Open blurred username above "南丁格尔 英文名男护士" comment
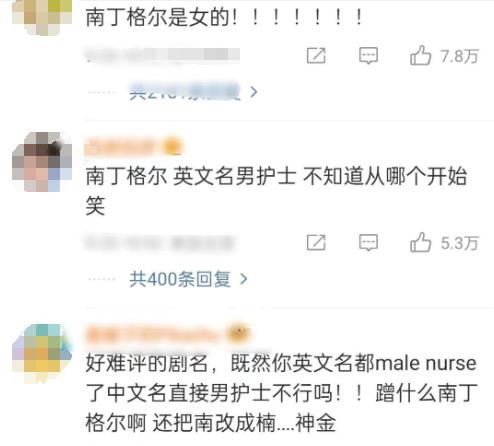 [123, 147]
